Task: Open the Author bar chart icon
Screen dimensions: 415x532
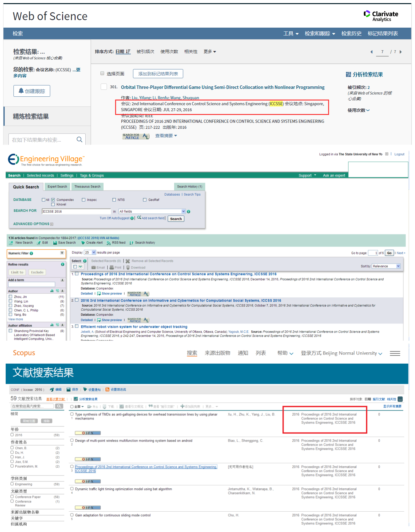Action: (52, 291)
